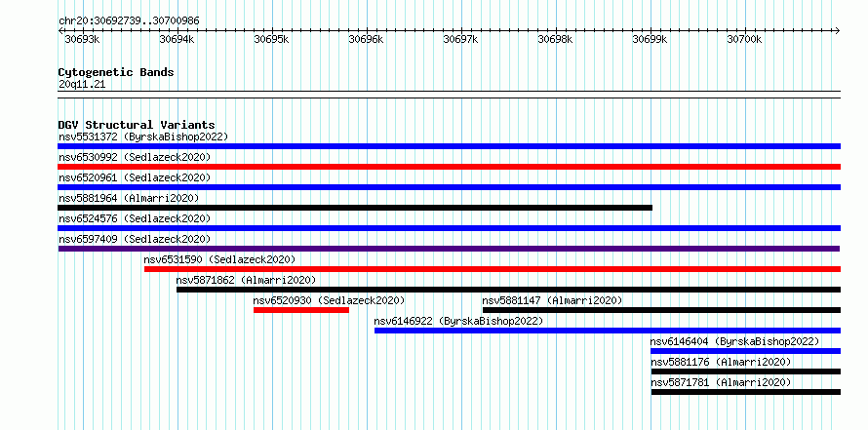Screen dimensions: 868x430
Task: Click the 30695k ruler tick label
Action: click(271, 39)
